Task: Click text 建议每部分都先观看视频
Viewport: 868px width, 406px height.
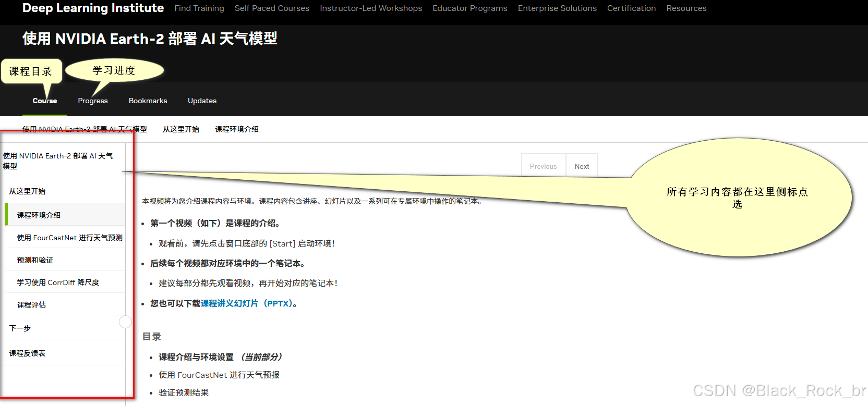Action: [x=248, y=283]
